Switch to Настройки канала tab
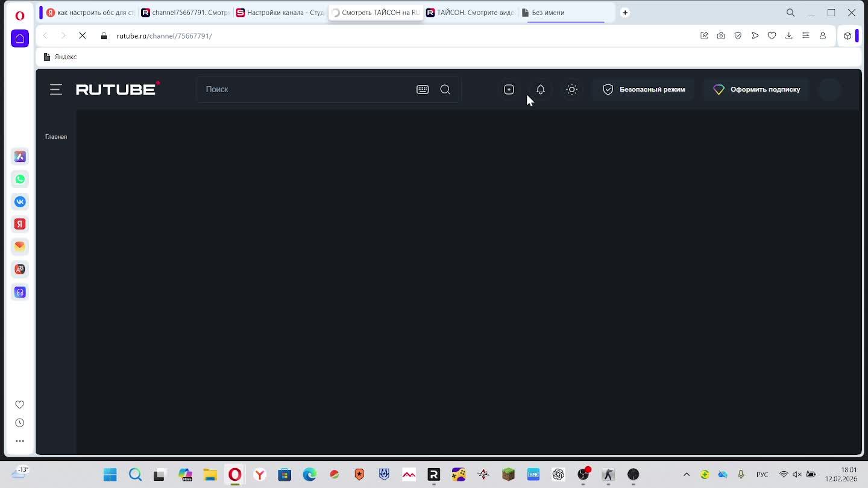This screenshot has width=868, height=488. click(x=280, y=12)
